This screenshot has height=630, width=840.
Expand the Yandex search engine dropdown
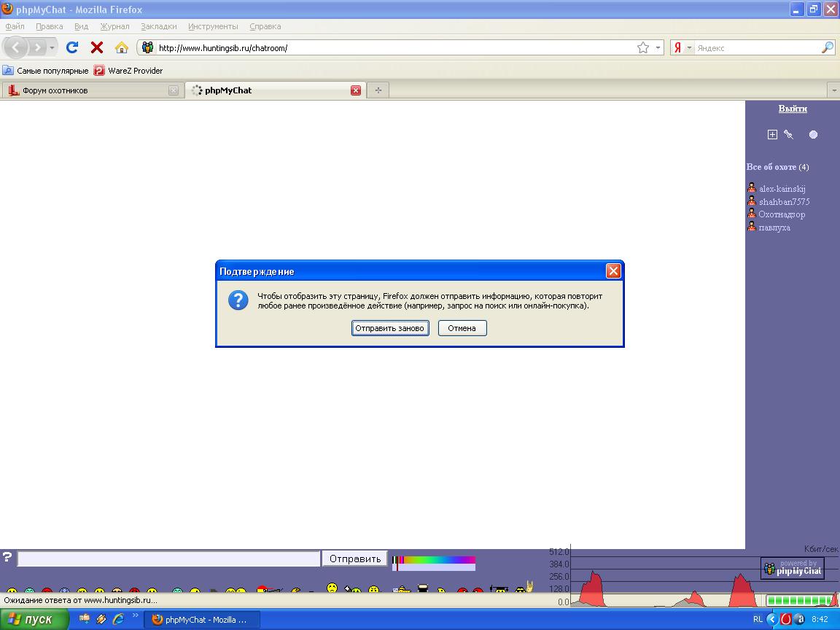689,48
